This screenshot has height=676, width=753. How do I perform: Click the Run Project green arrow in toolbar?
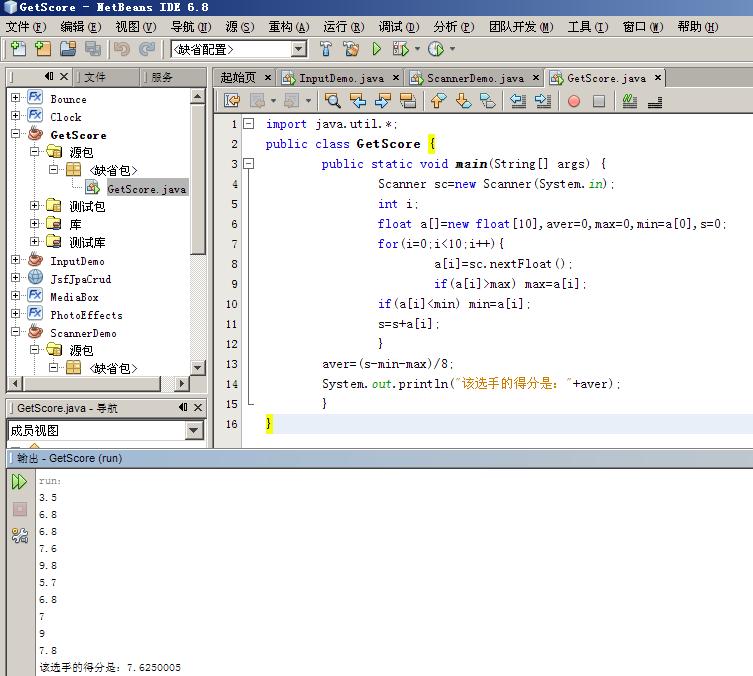(x=377, y=48)
